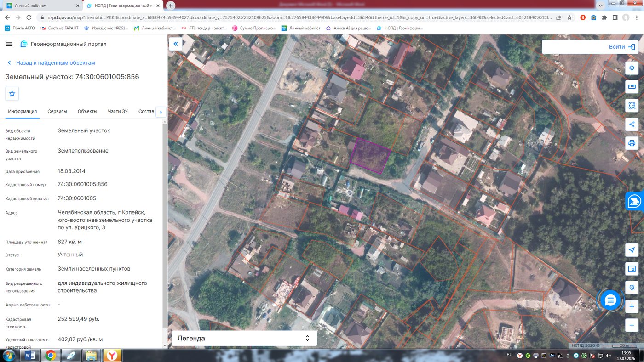The height and width of the screenshot is (362, 644).
Task: Open the Алиса AI bookmark
Action: pos(349,28)
